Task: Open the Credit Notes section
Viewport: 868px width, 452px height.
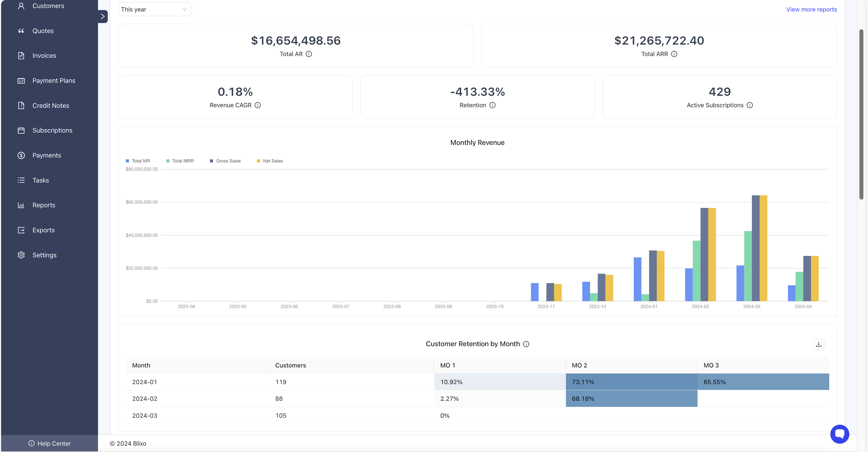Action: point(51,105)
